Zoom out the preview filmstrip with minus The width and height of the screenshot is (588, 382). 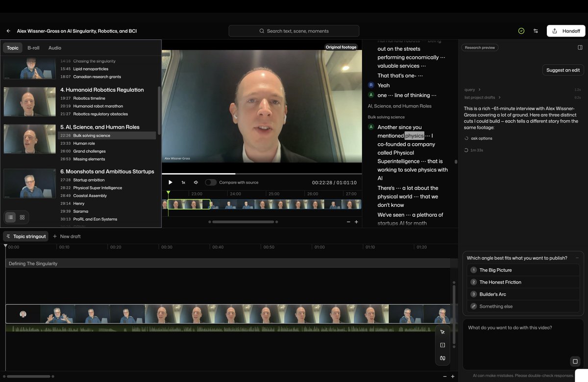tap(348, 222)
